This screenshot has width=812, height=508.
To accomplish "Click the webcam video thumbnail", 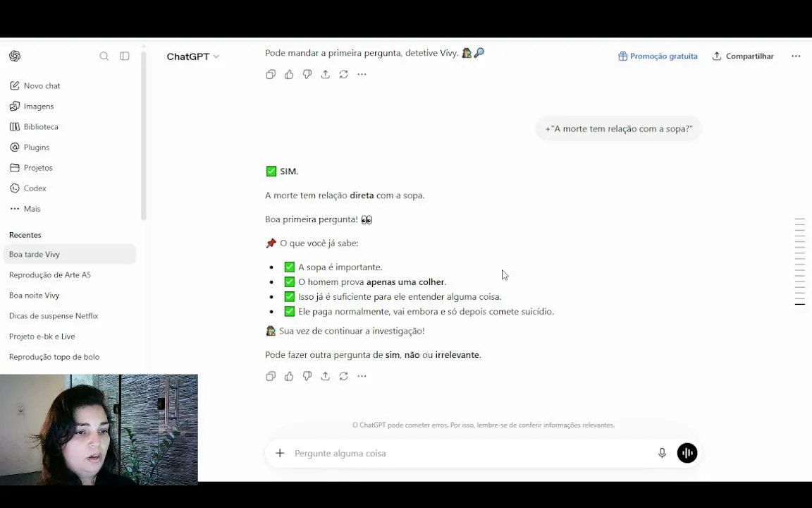I will pyautogui.click(x=99, y=430).
